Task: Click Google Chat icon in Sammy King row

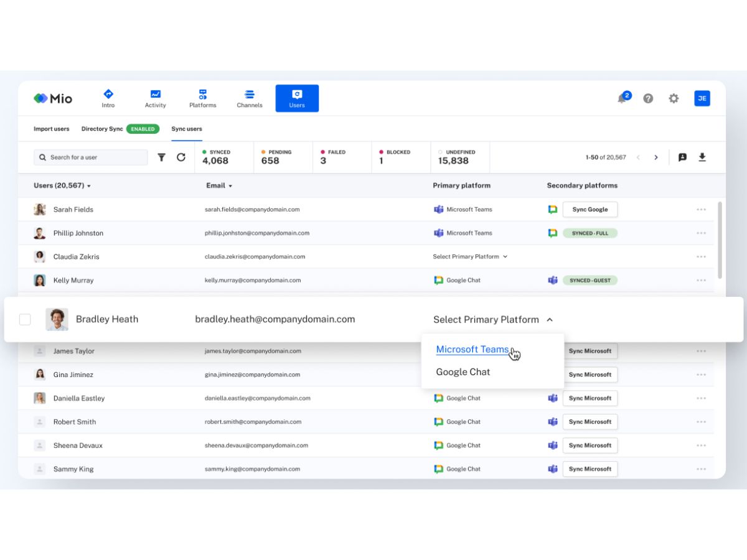Action: pyautogui.click(x=439, y=469)
